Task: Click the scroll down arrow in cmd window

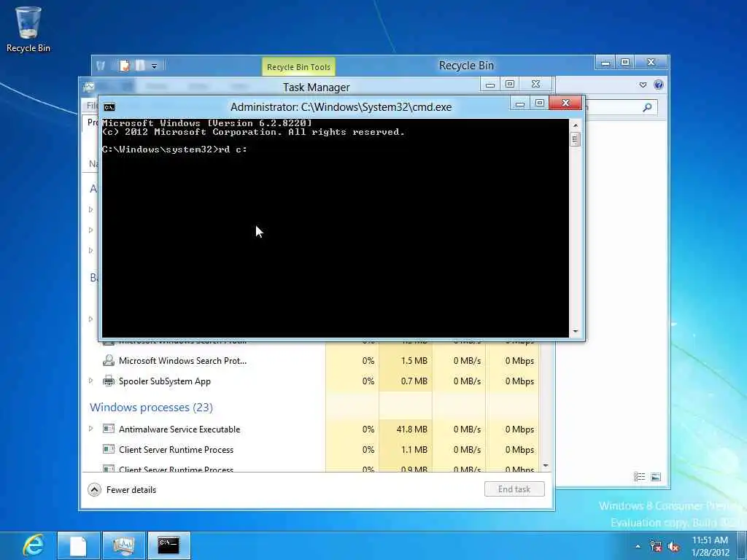Action: pyautogui.click(x=576, y=331)
